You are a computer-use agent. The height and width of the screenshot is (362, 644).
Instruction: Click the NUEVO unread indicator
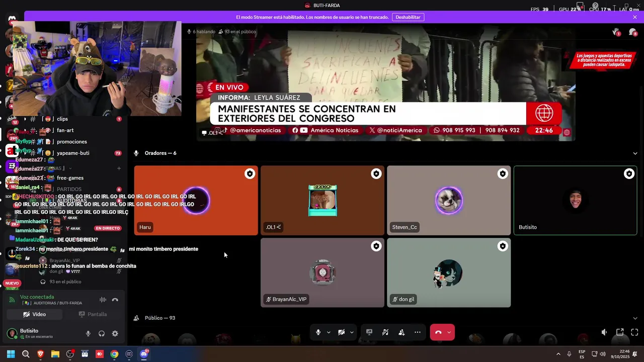tap(12, 283)
